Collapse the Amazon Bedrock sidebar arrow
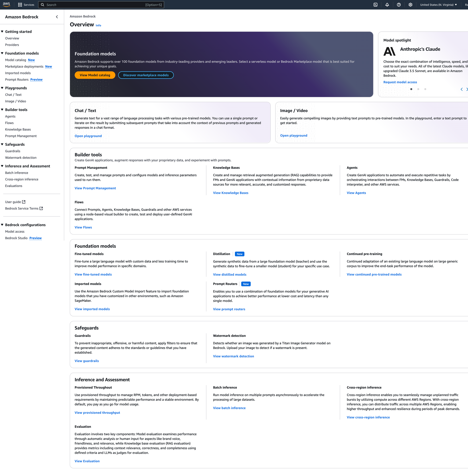Image resolution: width=468 pixels, height=476 pixels. point(57,17)
